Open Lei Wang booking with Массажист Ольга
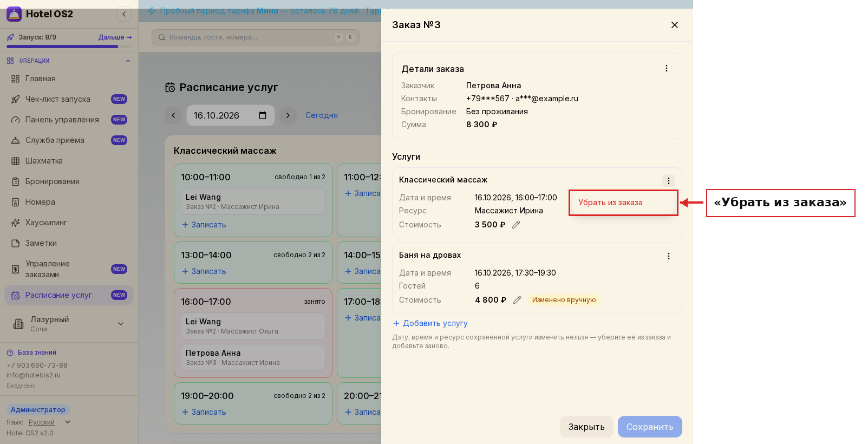 (x=253, y=326)
